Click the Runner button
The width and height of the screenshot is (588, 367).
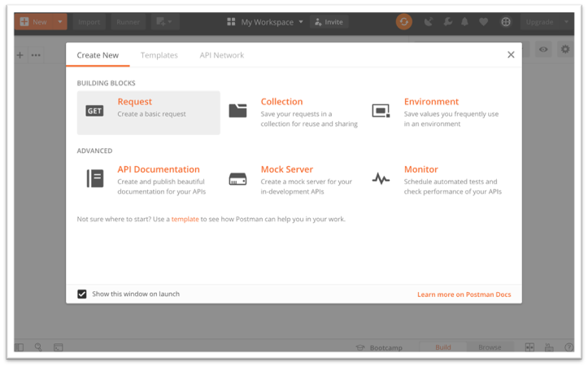pyautogui.click(x=128, y=22)
